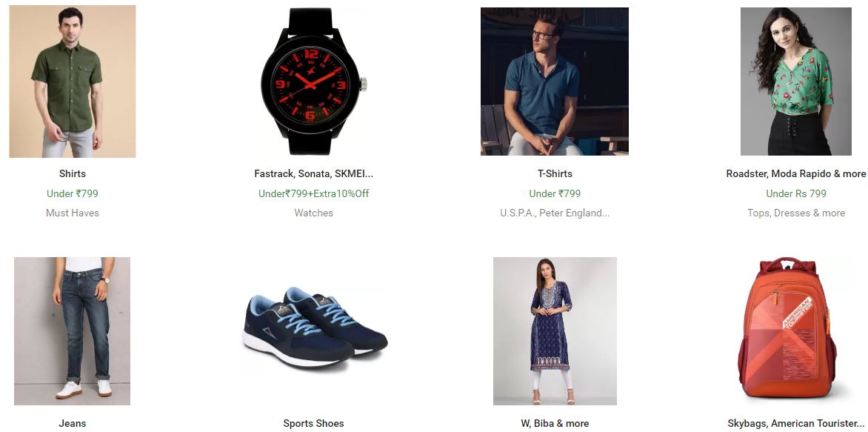Select Under Rs 799 tops offer text
868x432 pixels.
(796, 194)
